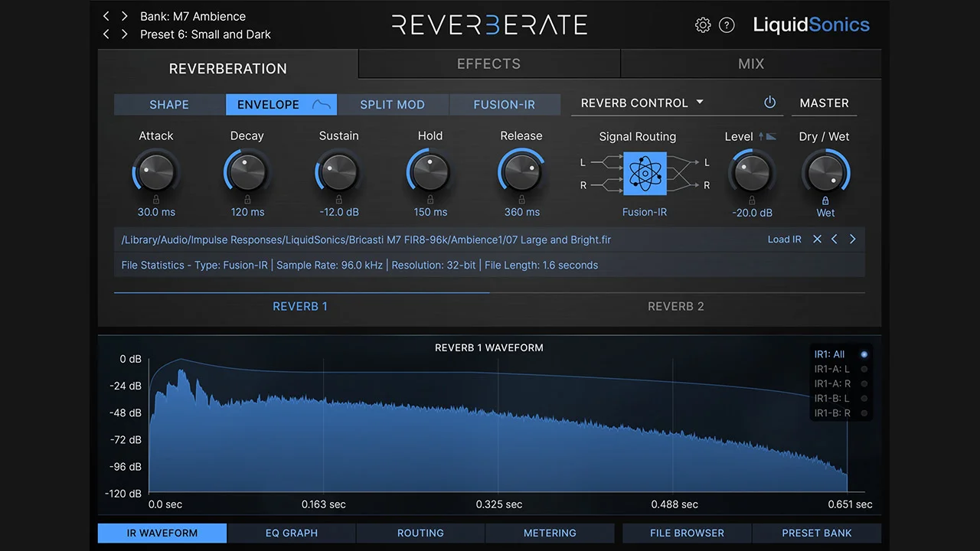980x551 pixels.
Task: Go to next bank with right chevron
Action: (x=124, y=16)
